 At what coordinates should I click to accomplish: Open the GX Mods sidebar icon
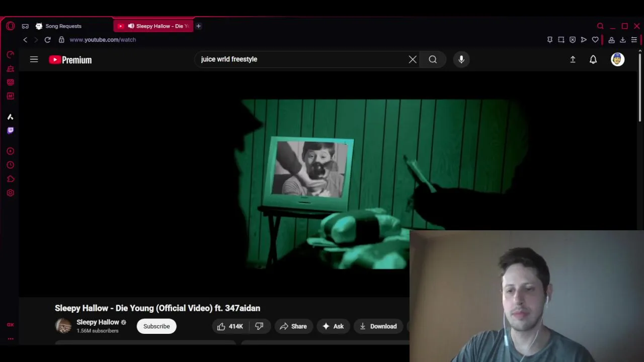pyautogui.click(x=10, y=82)
